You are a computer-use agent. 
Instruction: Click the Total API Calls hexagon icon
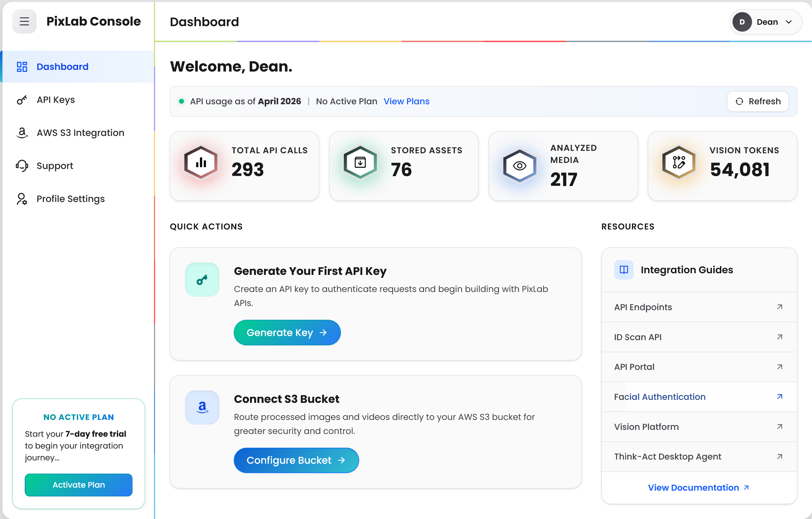click(201, 163)
